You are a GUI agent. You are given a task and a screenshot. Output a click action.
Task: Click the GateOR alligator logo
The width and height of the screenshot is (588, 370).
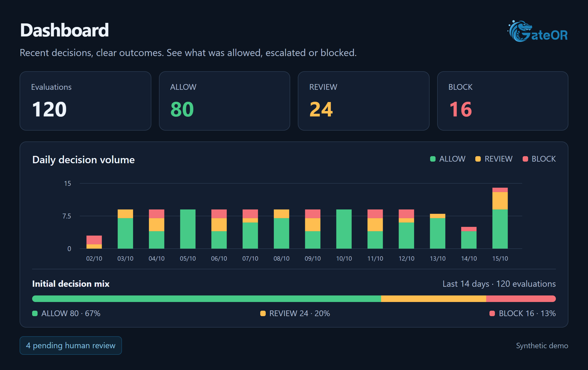[x=538, y=31]
